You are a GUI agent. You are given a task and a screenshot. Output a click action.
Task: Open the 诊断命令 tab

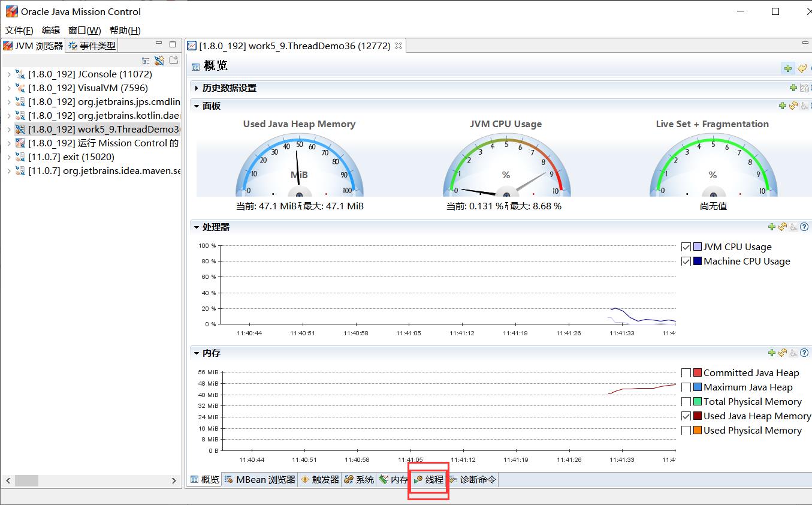click(472, 480)
